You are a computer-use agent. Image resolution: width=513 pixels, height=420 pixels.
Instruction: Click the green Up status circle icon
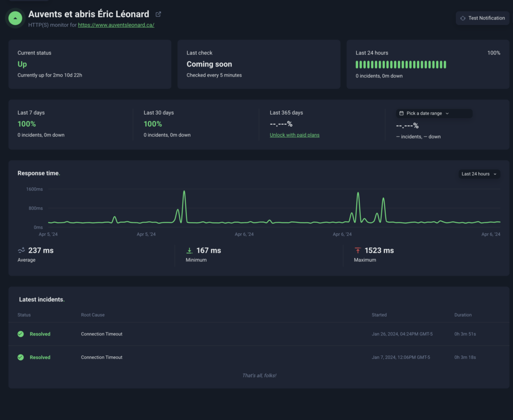click(x=16, y=18)
